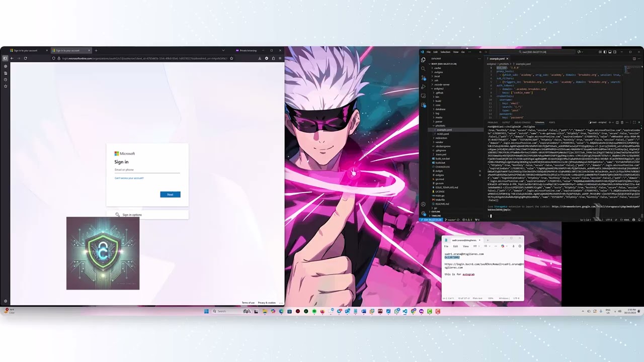Go back in Firefox browser

[x=12, y=58]
